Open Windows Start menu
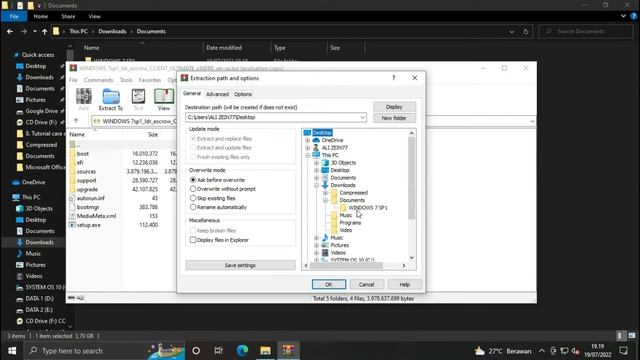 point(12,350)
